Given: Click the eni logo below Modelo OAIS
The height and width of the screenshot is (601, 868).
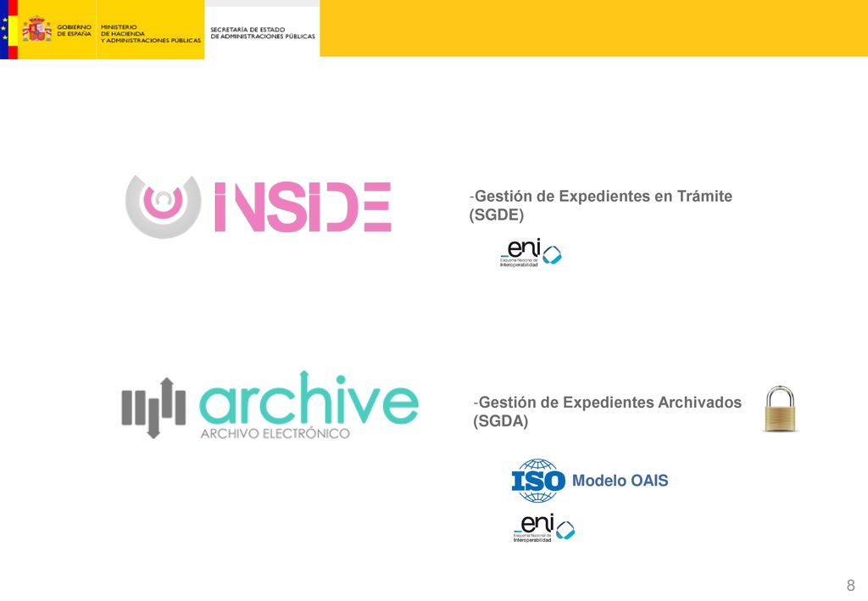Looking at the screenshot, I should tap(543, 528).
